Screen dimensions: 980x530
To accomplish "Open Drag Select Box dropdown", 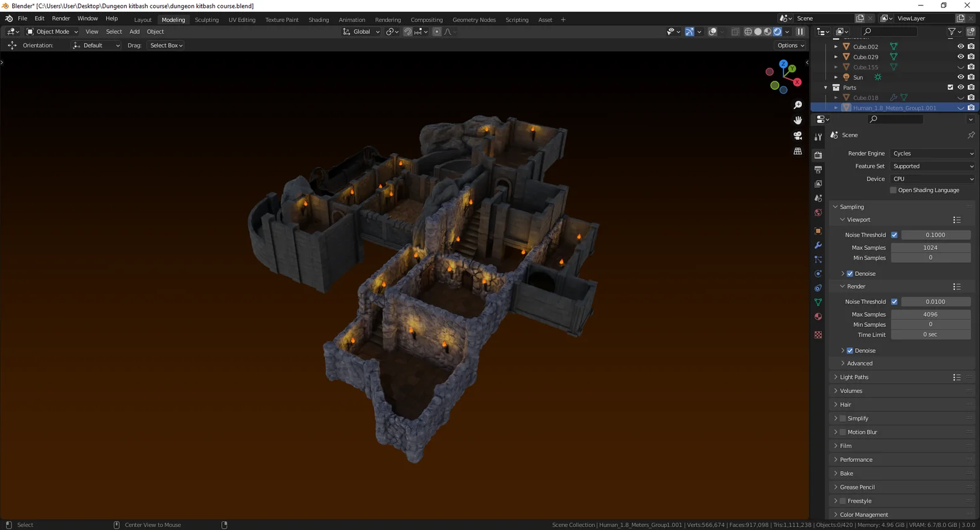I will [166, 45].
